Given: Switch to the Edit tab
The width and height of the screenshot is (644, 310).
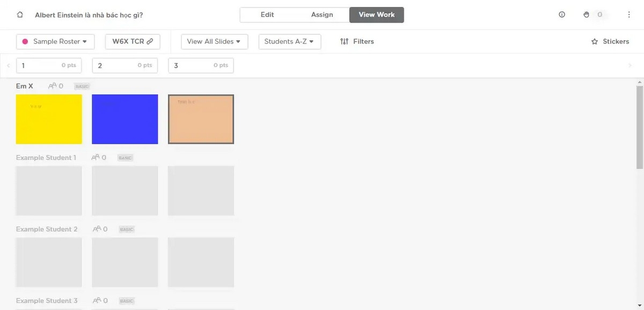Looking at the screenshot, I should point(267,15).
